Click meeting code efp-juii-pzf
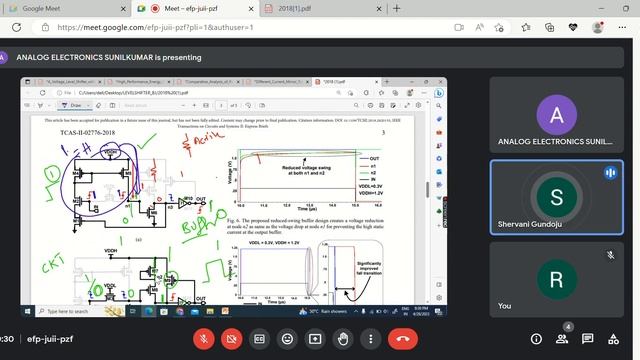 (50, 339)
